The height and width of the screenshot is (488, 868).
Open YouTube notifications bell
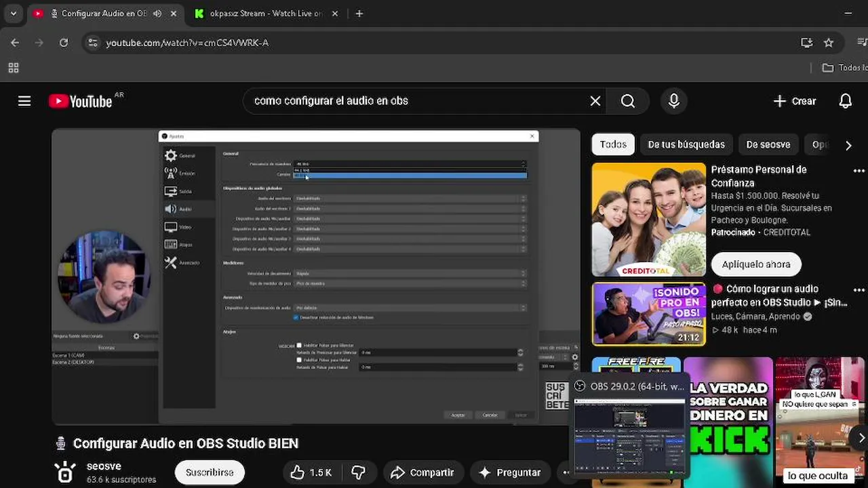pyautogui.click(x=845, y=101)
